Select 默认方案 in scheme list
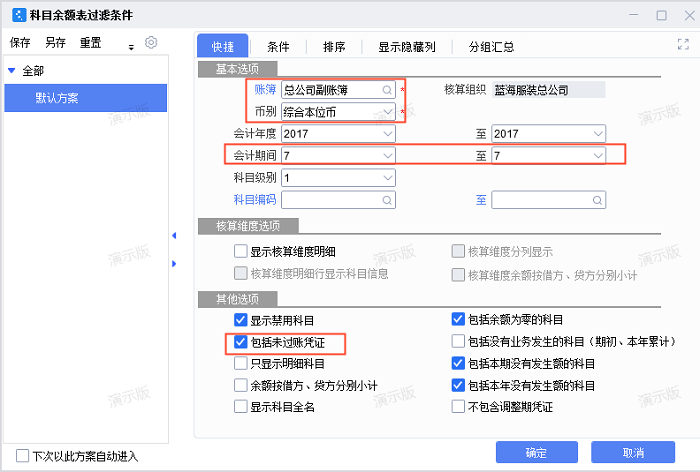Image resolution: width=700 pixels, height=472 pixels. pyautogui.click(x=57, y=98)
